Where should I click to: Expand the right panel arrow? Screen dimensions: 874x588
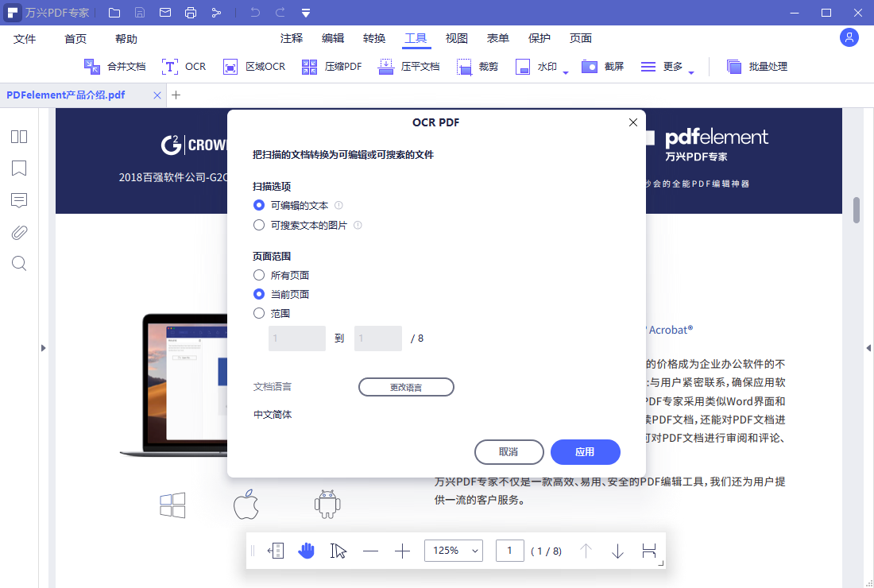pyautogui.click(x=868, y=348)
